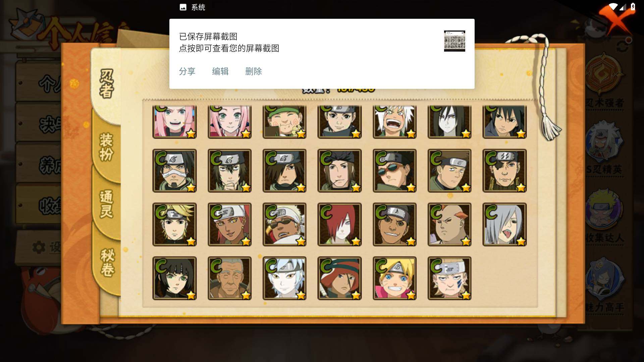
Task: Select the masked Konoha ninja with goatee portrait
Action: (174, 171)
